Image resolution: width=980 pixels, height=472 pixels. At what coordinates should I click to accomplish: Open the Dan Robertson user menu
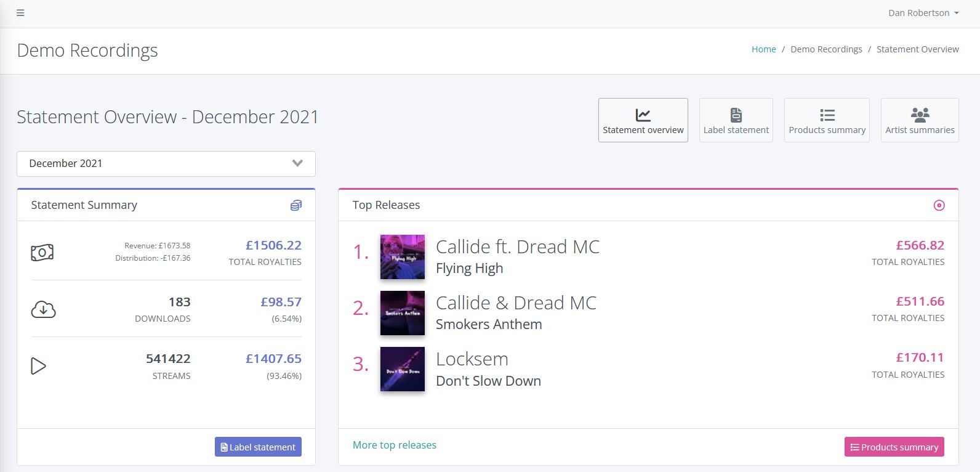(923, 13)
